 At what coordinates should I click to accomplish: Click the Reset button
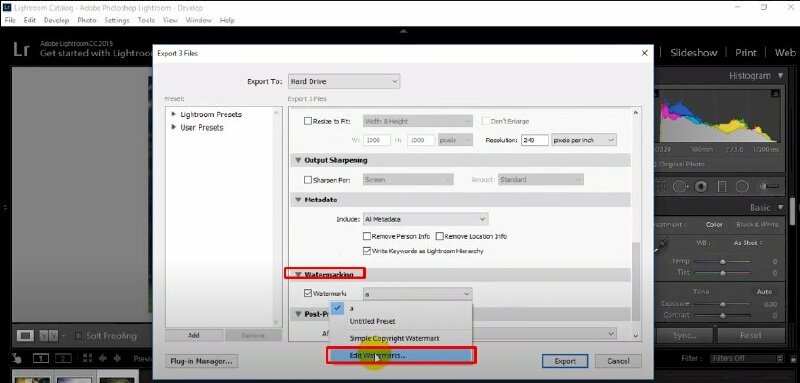tap(751, 336)
